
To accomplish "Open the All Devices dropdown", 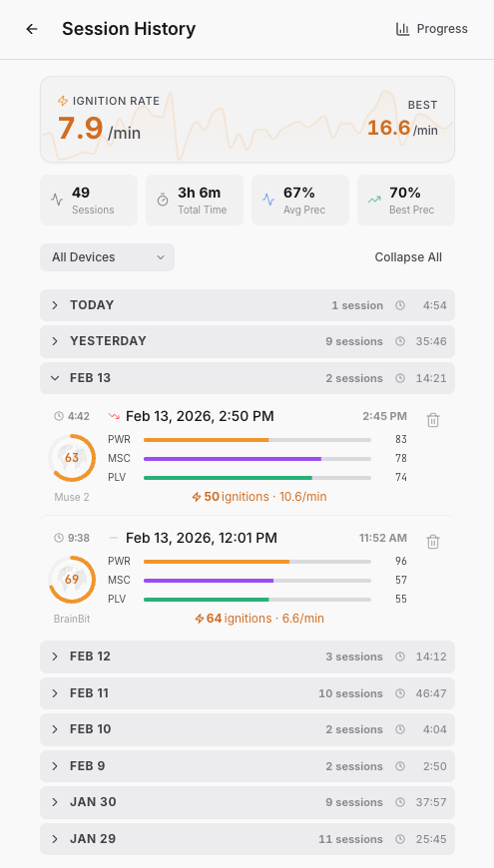I will pos(108,257).
